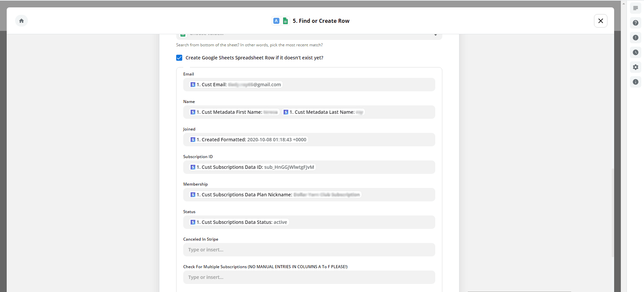Screen dimensions: 644x292
Task: Click empty area of Subscription ID field
Action: (375, 167)
